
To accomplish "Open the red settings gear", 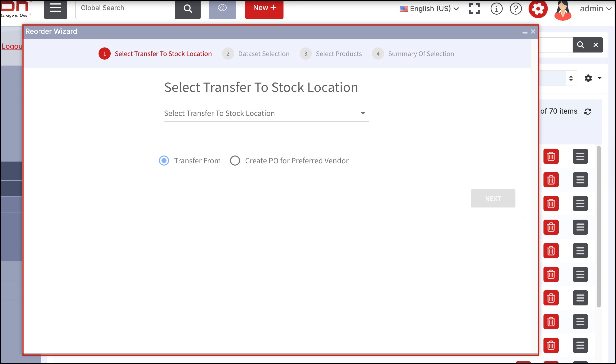I will click(x=538, y=9).
